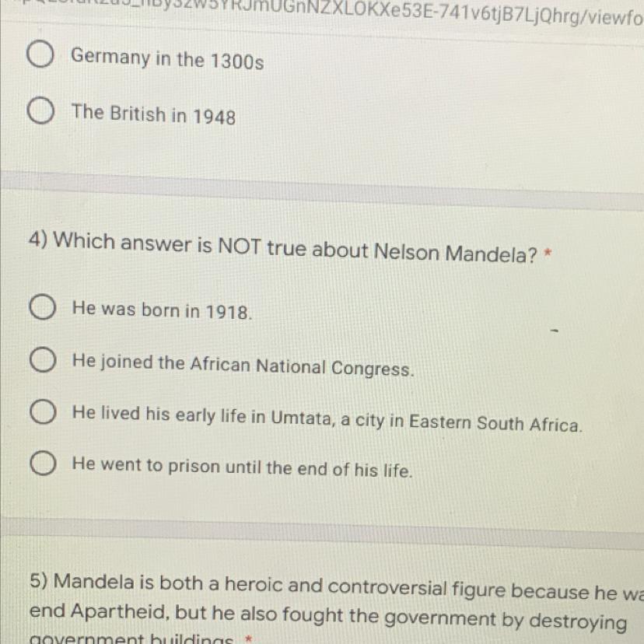Choose the prison until end of life radio
Image resolution: width=644 pixels, height=644 pixels.
click(x=43, y=463)
